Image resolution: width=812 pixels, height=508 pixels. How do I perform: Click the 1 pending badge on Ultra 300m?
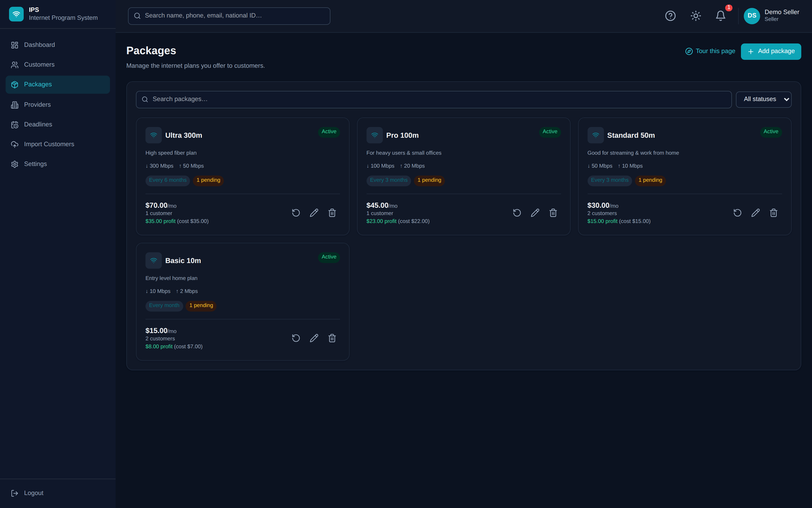coord(209,181)
